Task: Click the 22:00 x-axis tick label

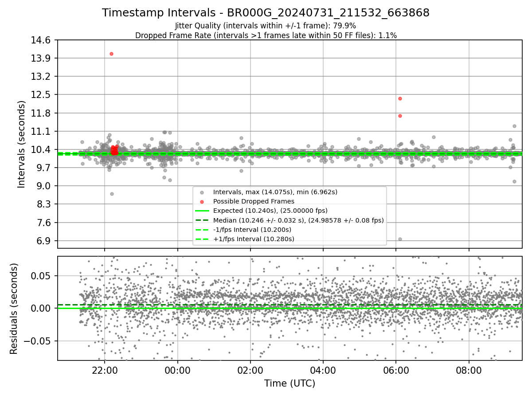Action: [x=105, y=370]
